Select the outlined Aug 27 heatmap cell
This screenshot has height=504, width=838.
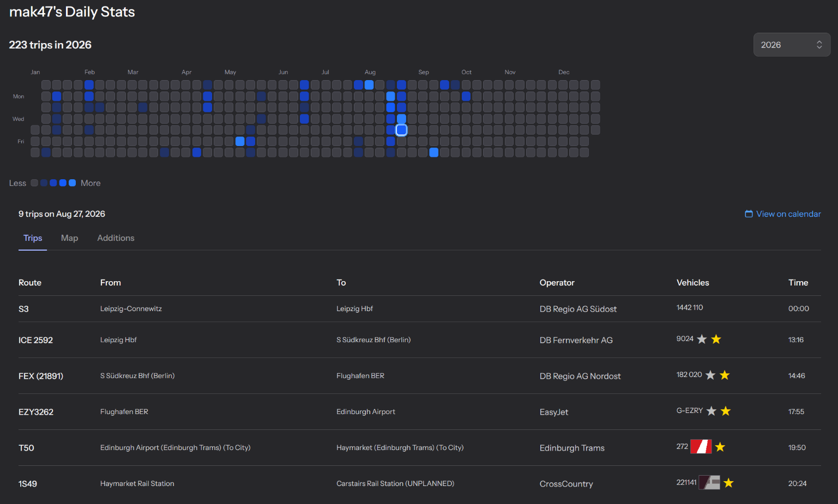point(401,130)
